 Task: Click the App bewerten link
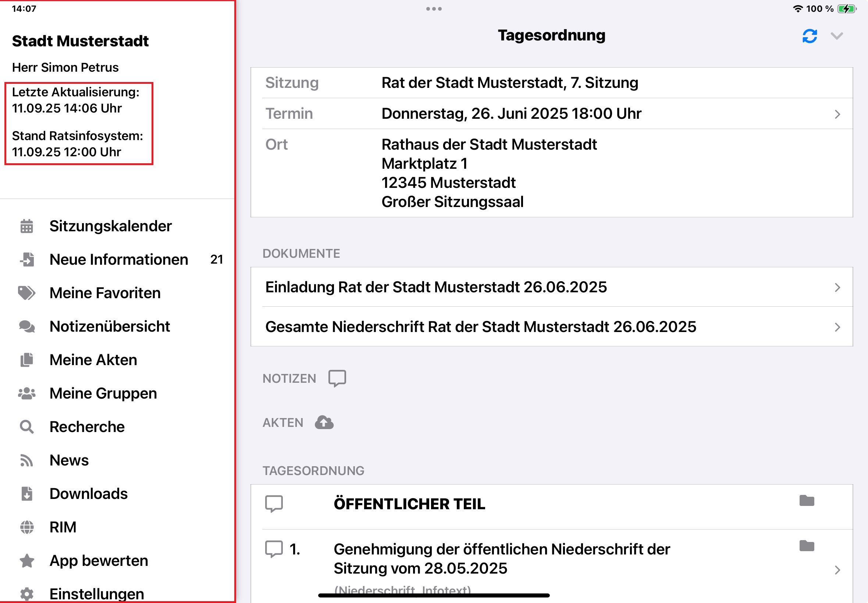pos(98,560)
